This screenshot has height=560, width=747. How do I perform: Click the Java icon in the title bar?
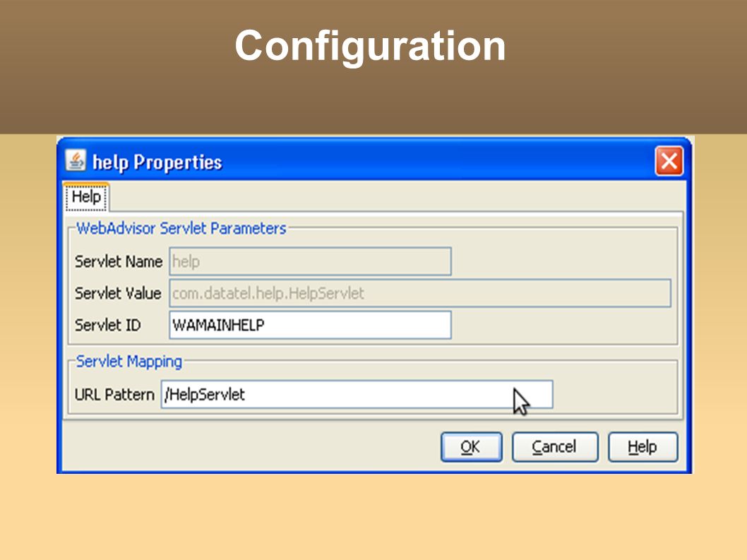(x=76, y=160)
